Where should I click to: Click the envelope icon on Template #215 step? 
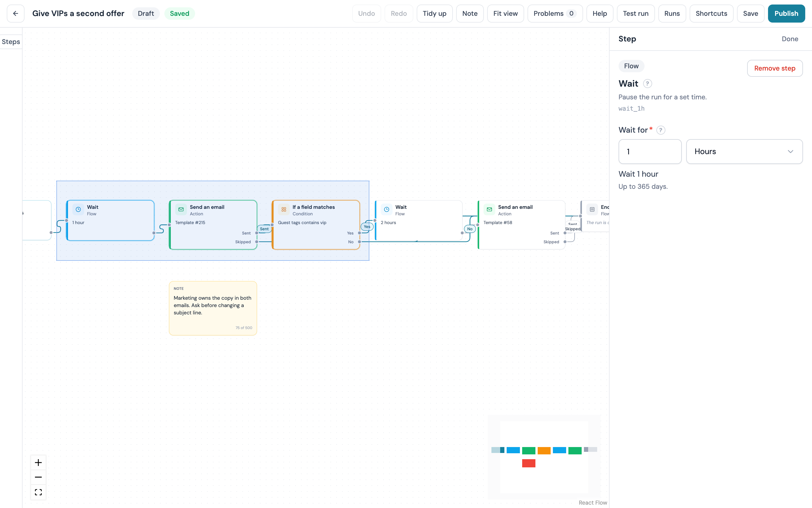181,209
